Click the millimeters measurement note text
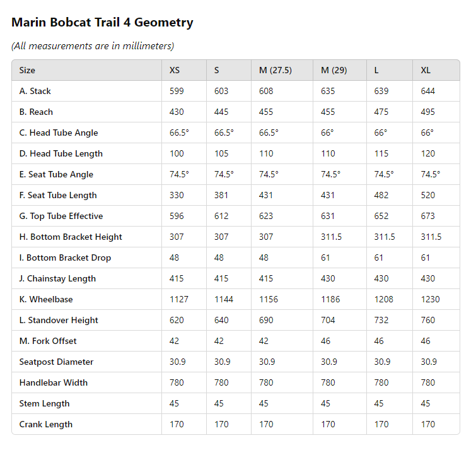Viewport: 476px width, 450px height. 93,46
